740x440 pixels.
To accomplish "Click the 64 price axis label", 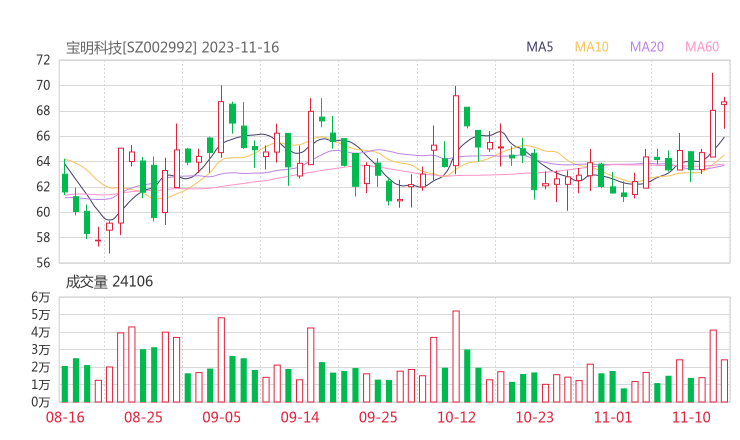I will (x=43, y=161).
